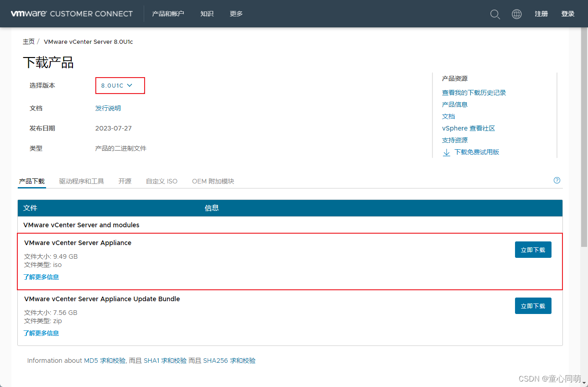Click the 注册 link

[541, 14]
